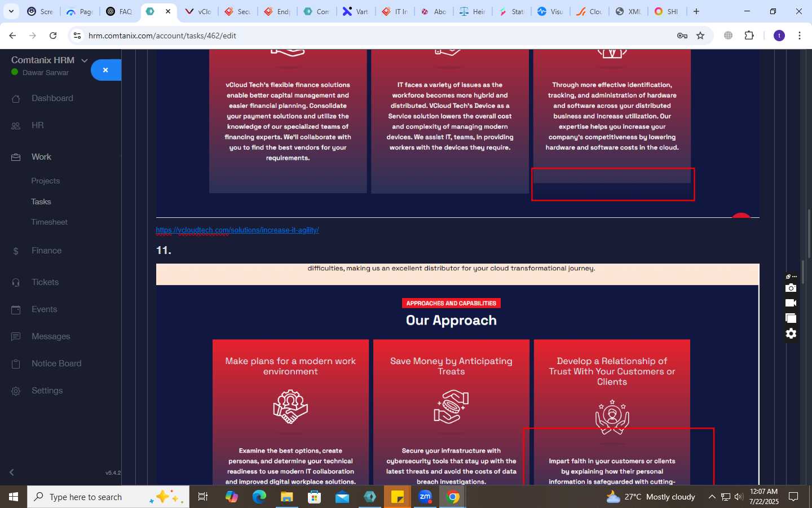The width and height of the screenshot is (812, 508).
Task: Open the Chrome profile avatar
Action: pos(779,36)
